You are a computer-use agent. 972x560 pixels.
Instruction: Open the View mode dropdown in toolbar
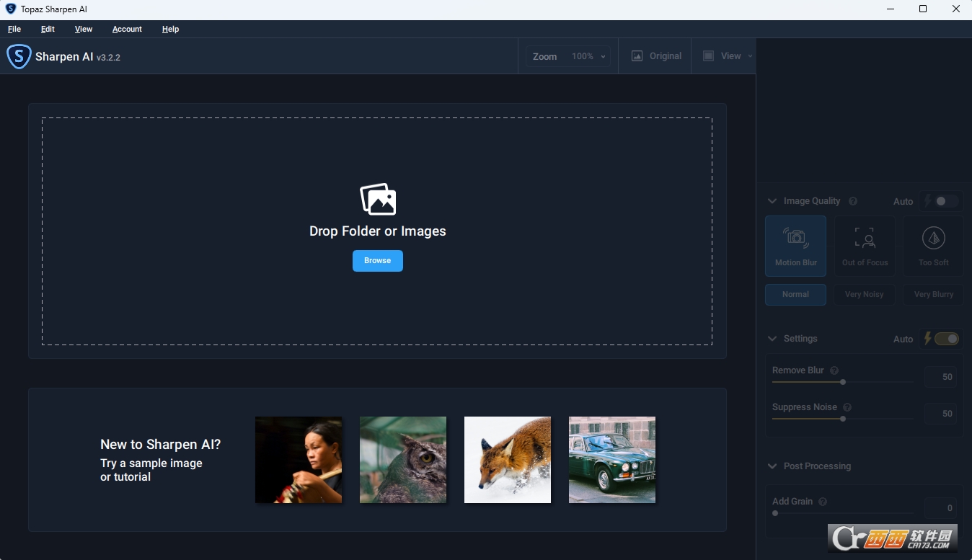click(727, 56)
